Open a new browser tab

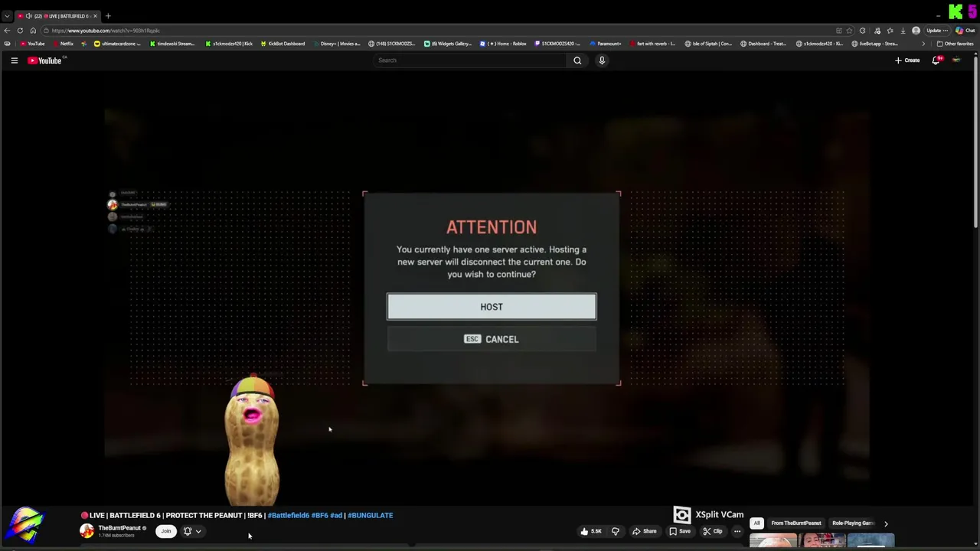click(x=108, y=16)
